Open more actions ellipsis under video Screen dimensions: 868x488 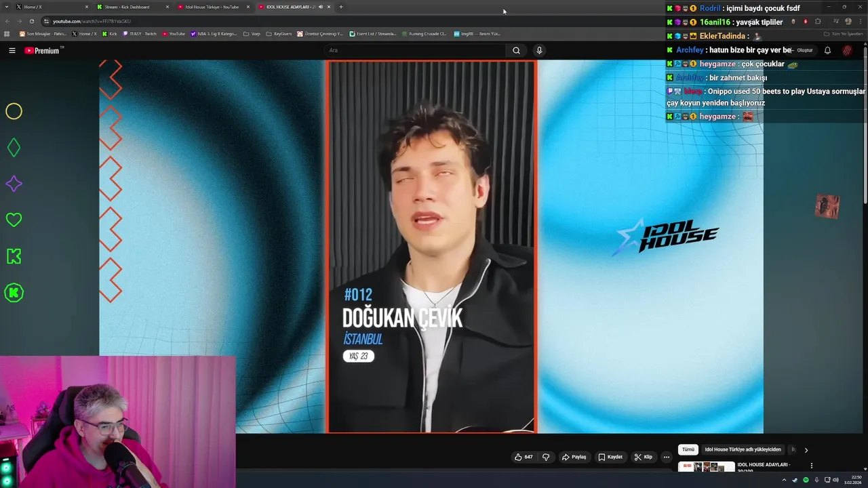point(666,457)
